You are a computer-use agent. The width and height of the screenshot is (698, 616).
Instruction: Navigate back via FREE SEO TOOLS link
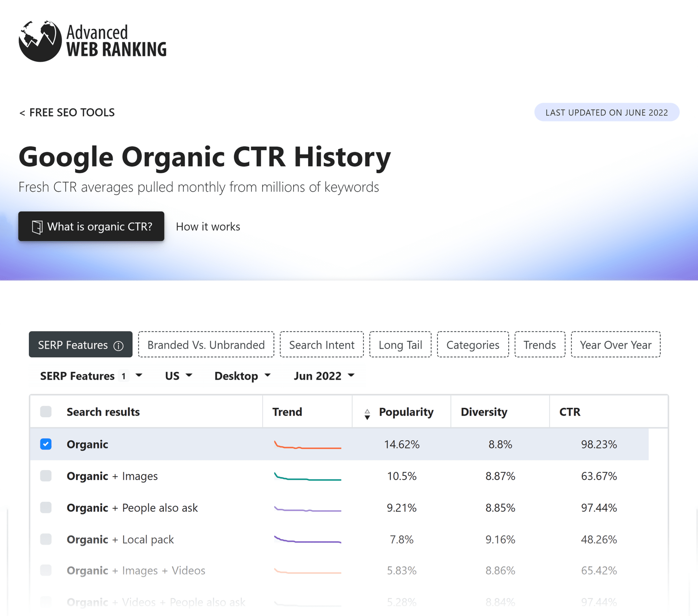[x=67, y=112]
